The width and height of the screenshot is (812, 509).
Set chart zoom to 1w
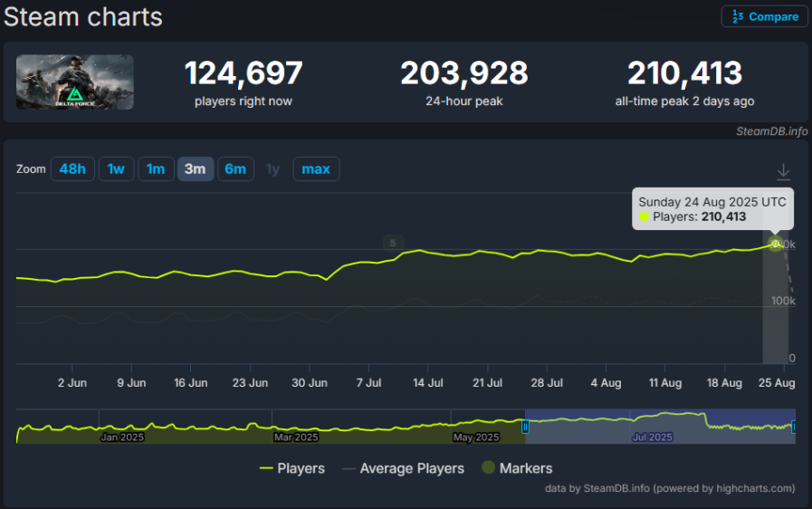tap(116, 169)
